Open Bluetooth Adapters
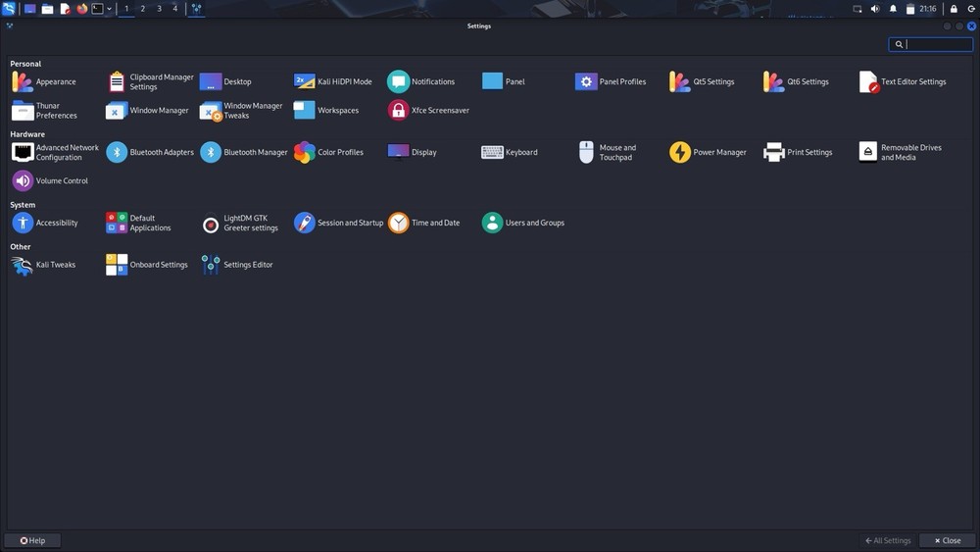The height and width of the screenshot is (552, 980). coord(150,153)
